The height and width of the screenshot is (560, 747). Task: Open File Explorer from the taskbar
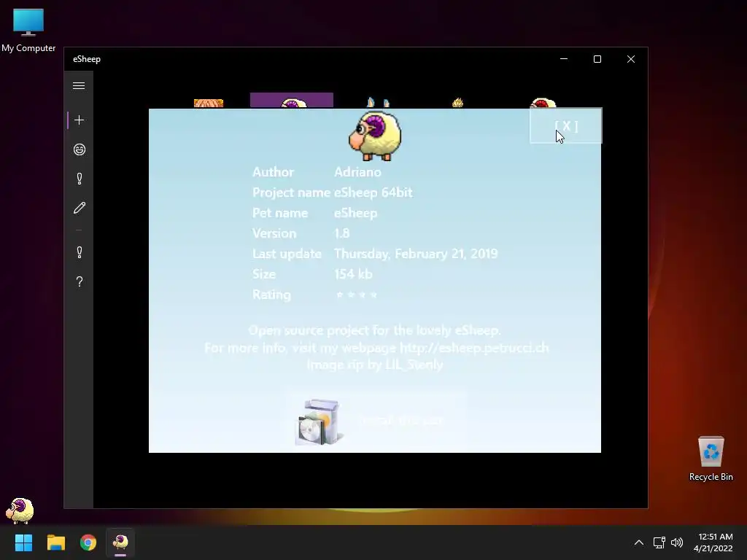tap(55, 542)
